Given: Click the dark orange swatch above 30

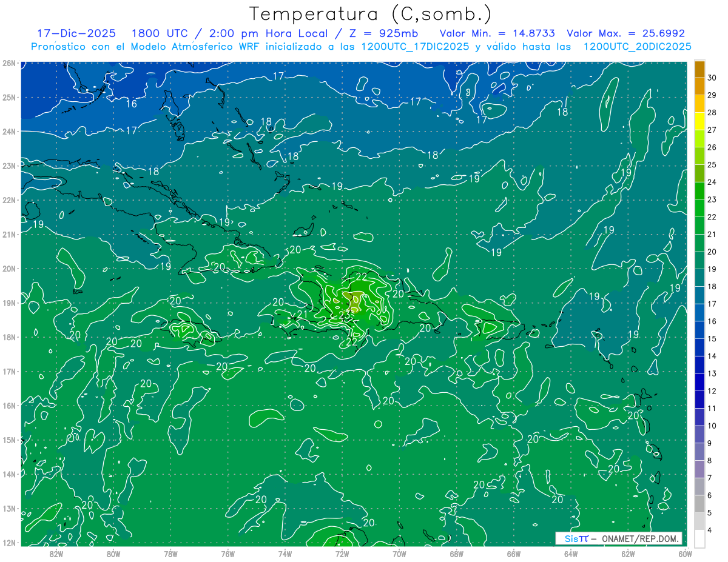Looking at the screenshot, I should point(699,69).
